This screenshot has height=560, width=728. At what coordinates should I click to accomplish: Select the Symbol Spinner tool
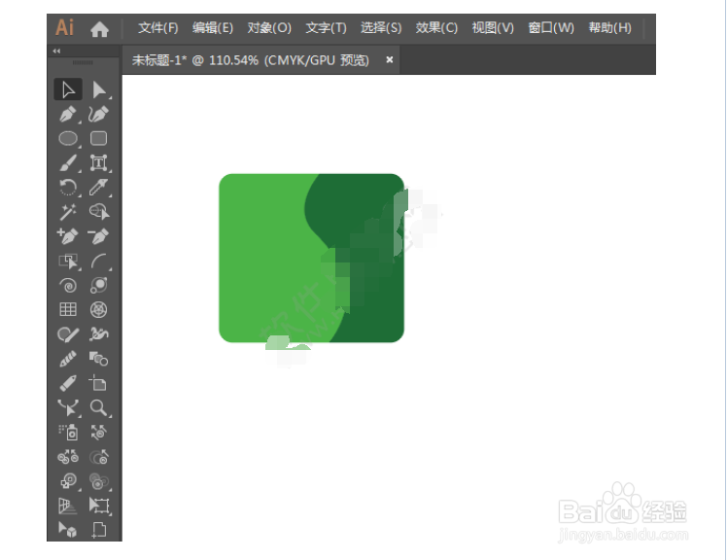tap(68, 481)
